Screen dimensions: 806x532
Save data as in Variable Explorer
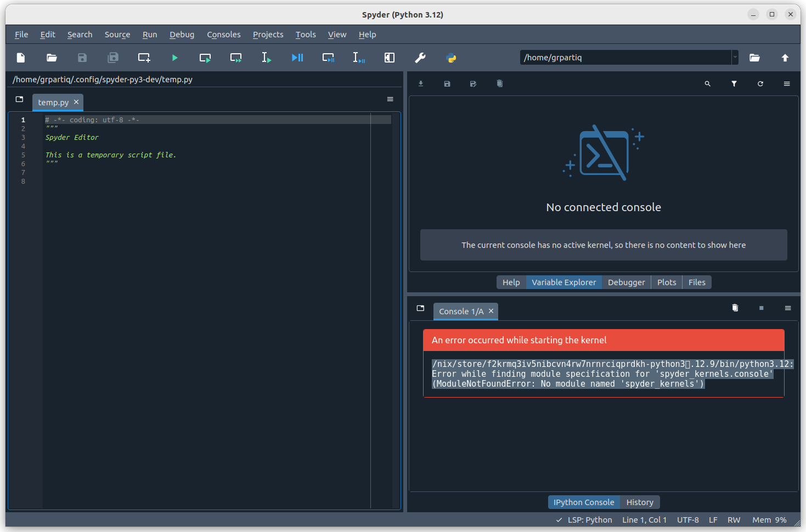click(473, 84)
